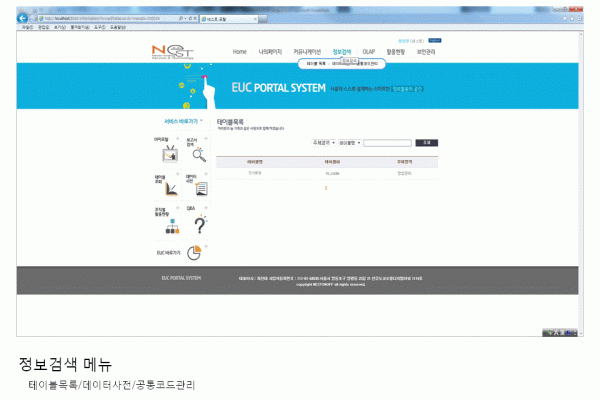Click the plus sign beside the pie chart
Screen dimensions: 600x400
206,247
